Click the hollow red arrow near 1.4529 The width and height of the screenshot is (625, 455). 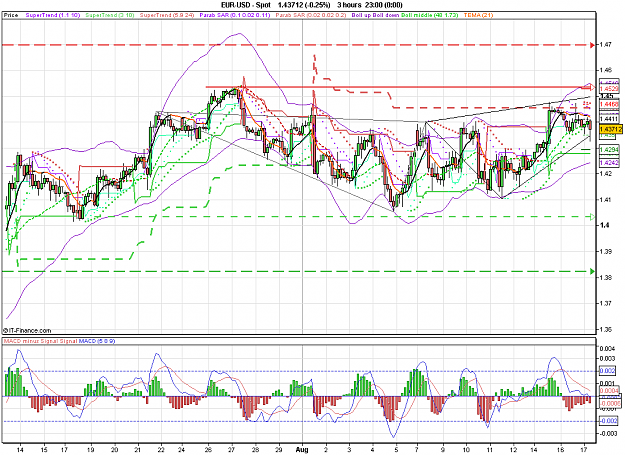(x=592, y=87)
